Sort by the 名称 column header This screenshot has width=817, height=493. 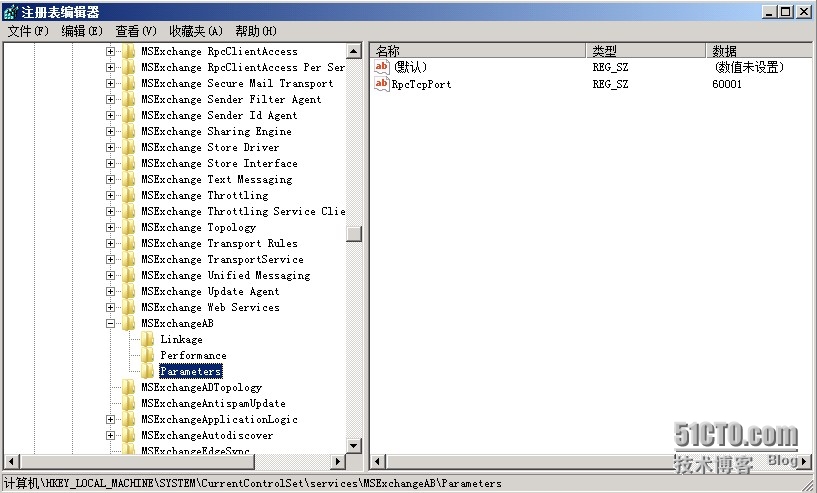point(478,51)
